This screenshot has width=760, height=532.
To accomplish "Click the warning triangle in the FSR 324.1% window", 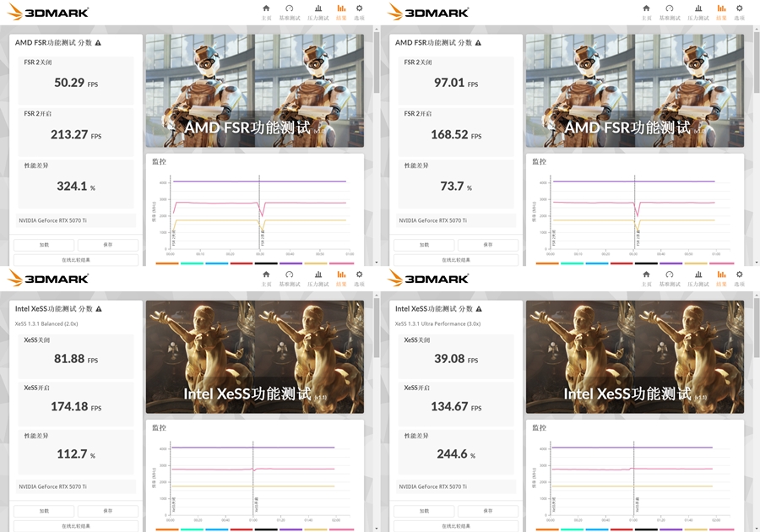I will [x=99, y=42].
